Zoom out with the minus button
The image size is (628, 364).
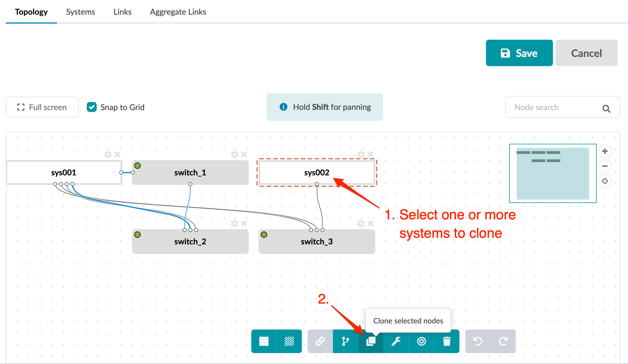(x=605, y=166)
